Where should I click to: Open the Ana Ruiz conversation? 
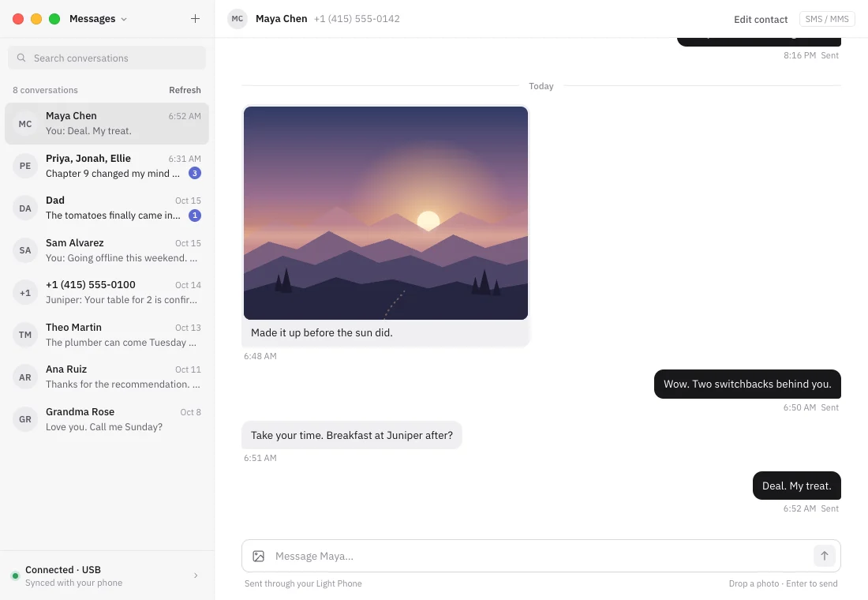click(107, 377)
